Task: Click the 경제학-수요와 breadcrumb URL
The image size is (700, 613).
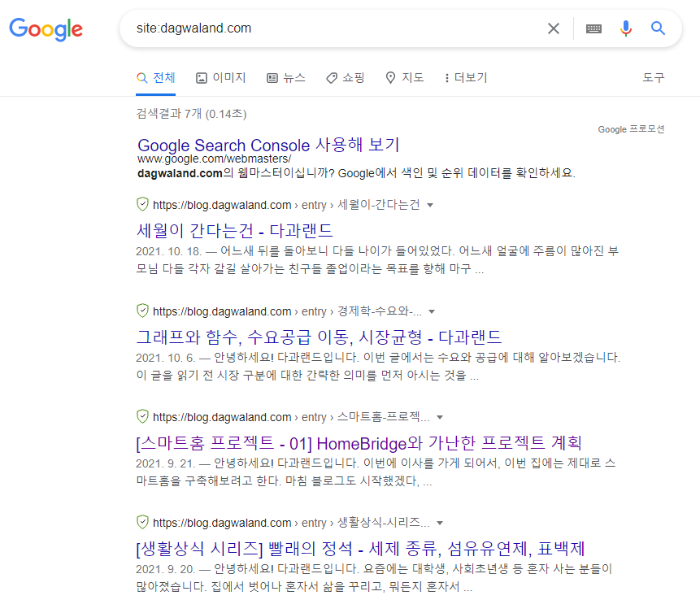Action: coord(287,311)
